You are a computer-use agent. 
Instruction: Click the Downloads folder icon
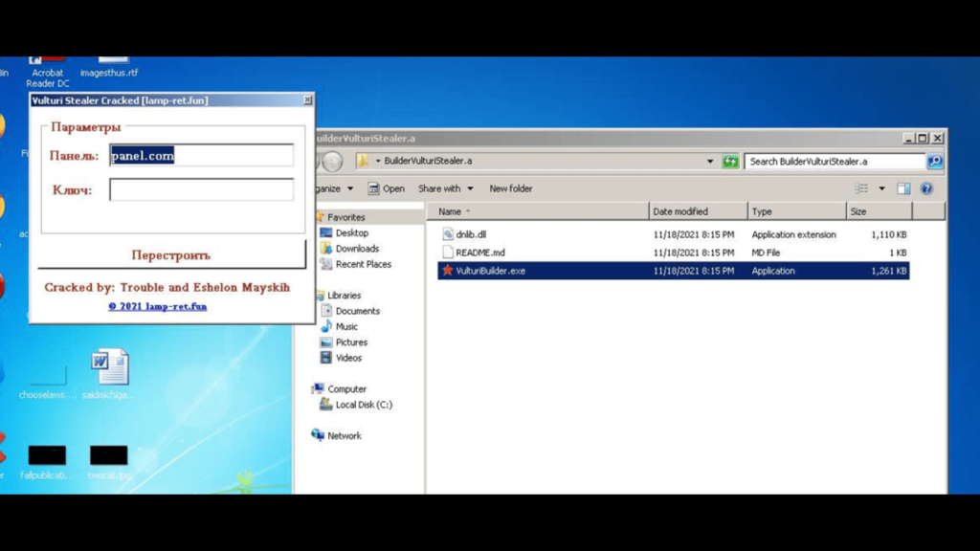325,248
